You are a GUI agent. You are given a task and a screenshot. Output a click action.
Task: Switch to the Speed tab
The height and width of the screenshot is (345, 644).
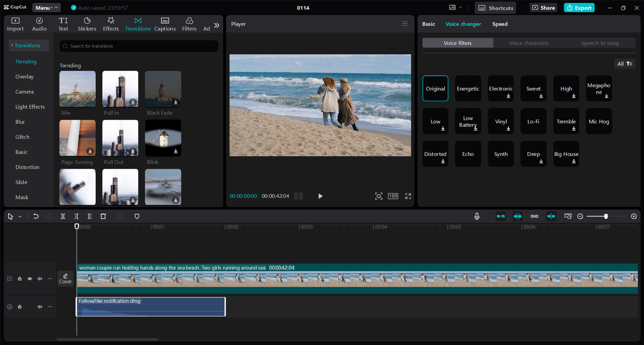500,24
